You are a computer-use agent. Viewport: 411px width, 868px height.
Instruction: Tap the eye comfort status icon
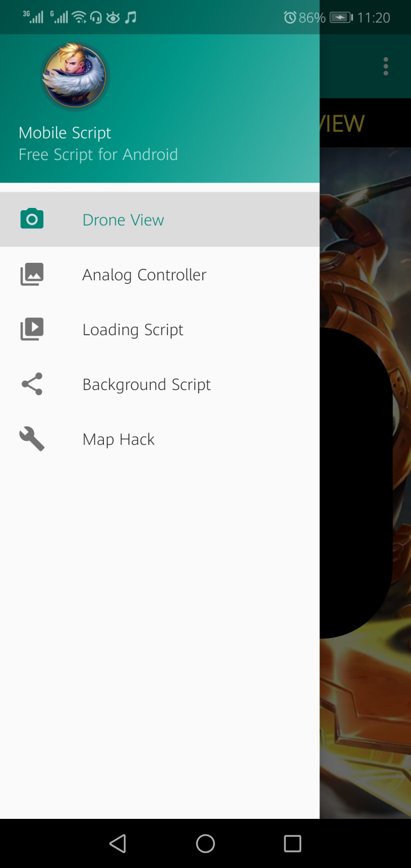pos(113,18)
